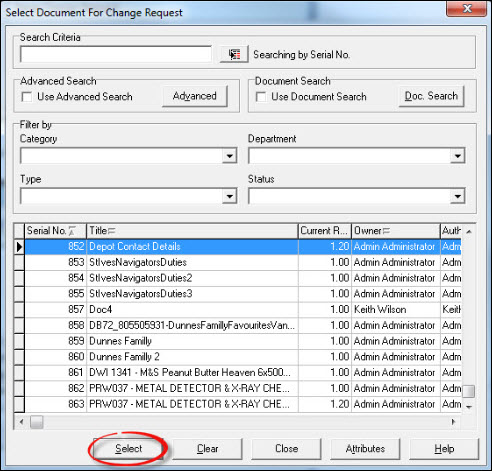Open the Category filter dropdown
The image size is (492, 471).
(x=229, y=156)
